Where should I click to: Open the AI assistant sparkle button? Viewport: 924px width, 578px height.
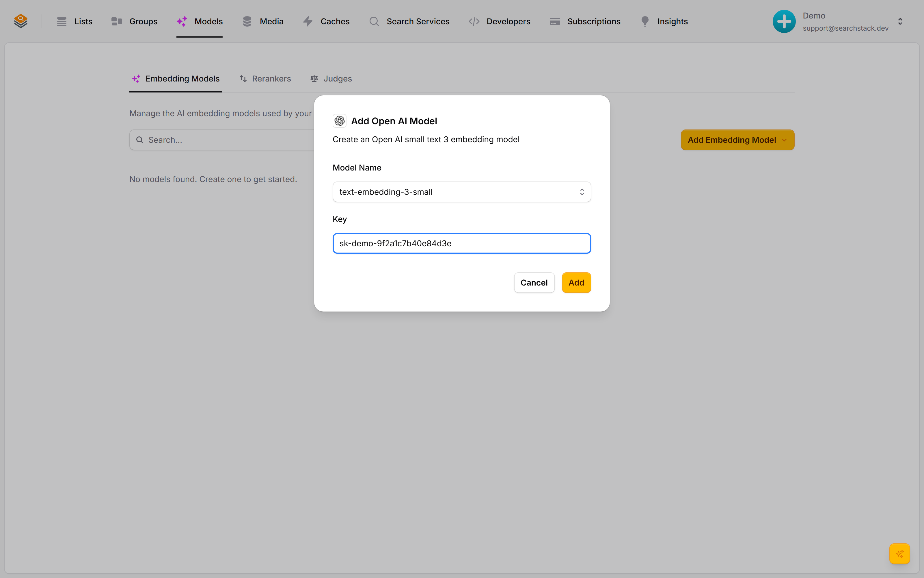[x=899, y=553]
